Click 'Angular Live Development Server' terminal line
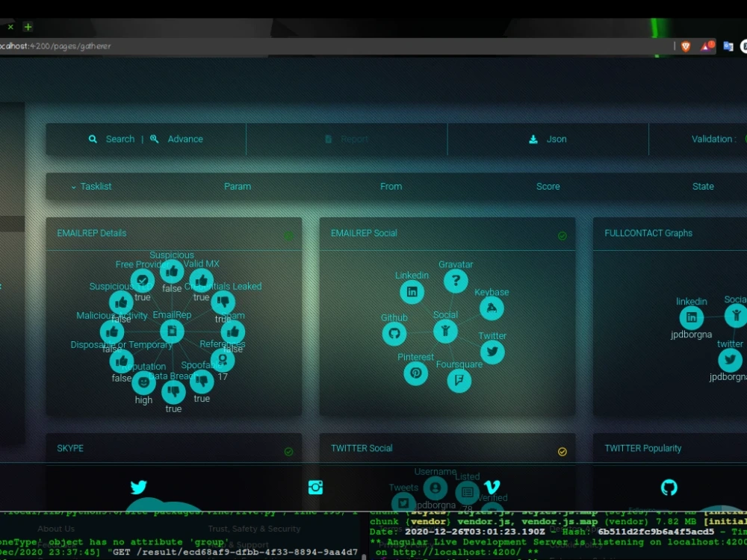The width and height of the screenshot is (747, 560). tap(558, 542)
